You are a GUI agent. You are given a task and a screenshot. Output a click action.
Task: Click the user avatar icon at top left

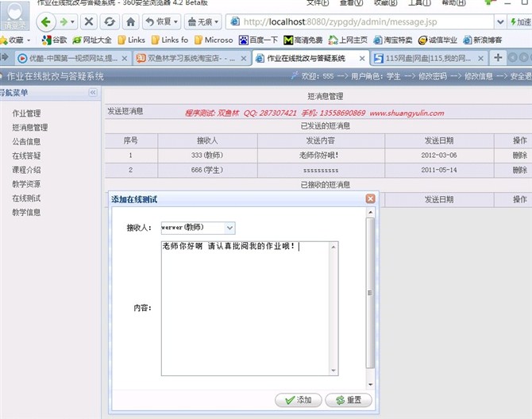click(15, 16)
